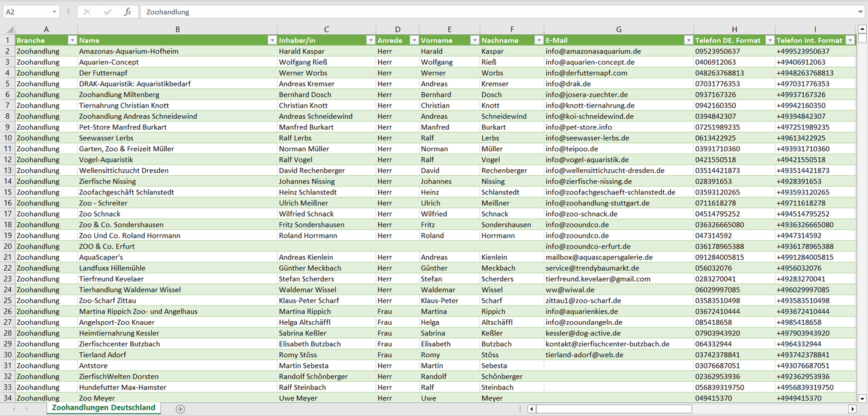This screenshot has height=416, width=868.
Task: Select column G header
Action: pos(619,29)
